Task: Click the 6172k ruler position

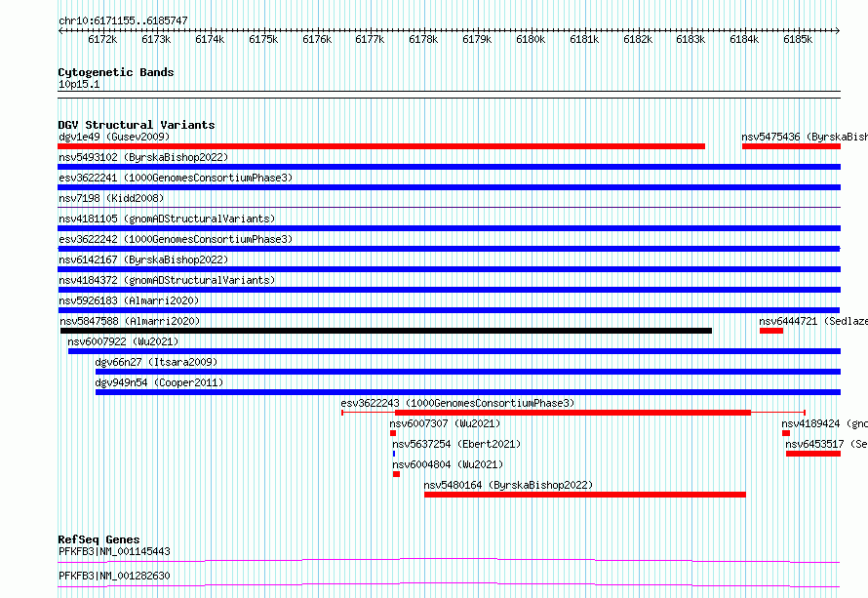Action: coord(102,39)
